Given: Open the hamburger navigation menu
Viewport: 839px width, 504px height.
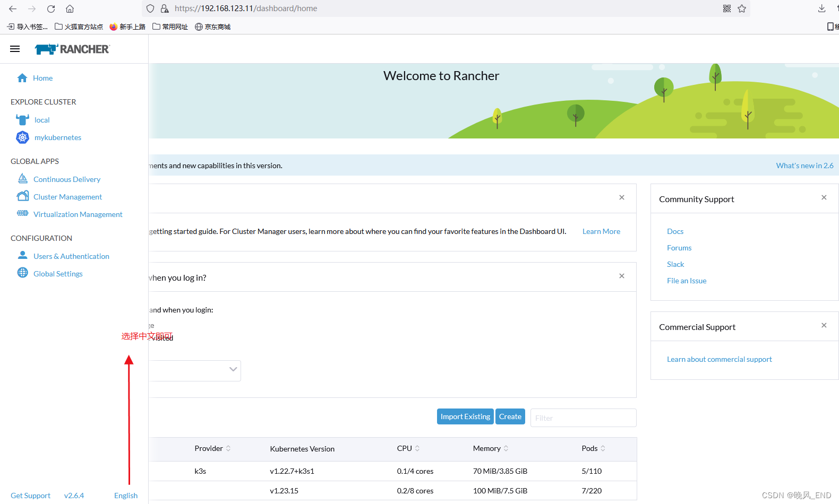Looking at the screenshot, I should click(15, 49).
